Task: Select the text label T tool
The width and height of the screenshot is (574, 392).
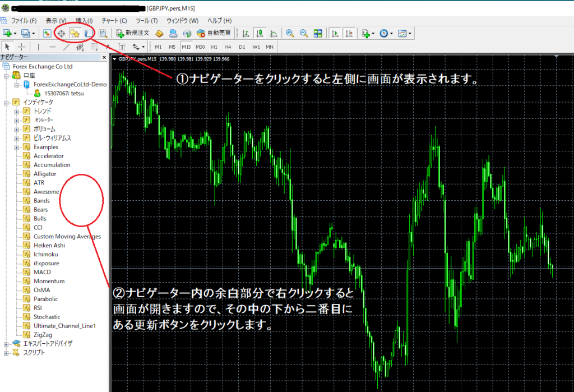Action: click(122, 47)
